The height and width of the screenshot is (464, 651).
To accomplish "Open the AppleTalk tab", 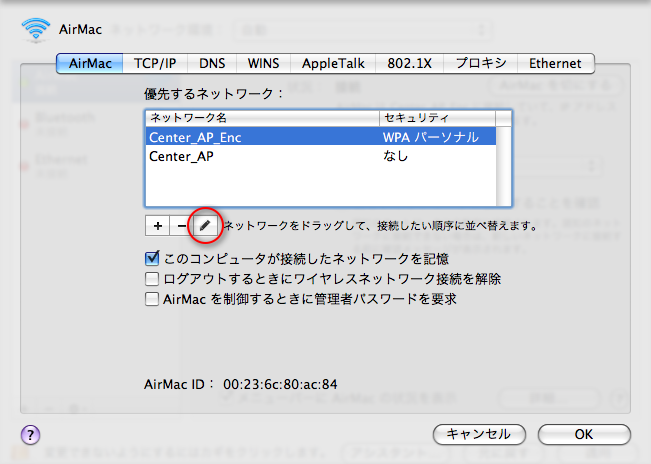I will [x=333, y=63].
